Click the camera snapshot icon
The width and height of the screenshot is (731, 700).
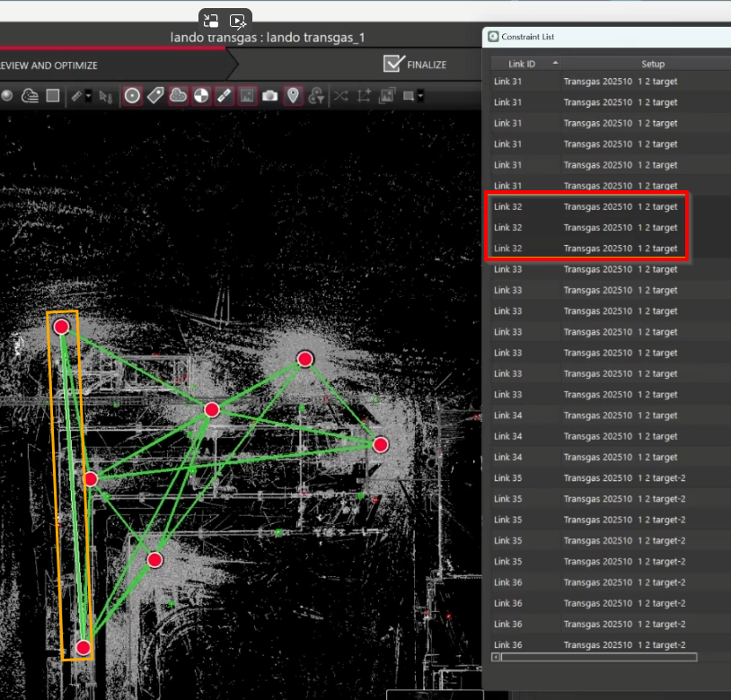(270, 96)
